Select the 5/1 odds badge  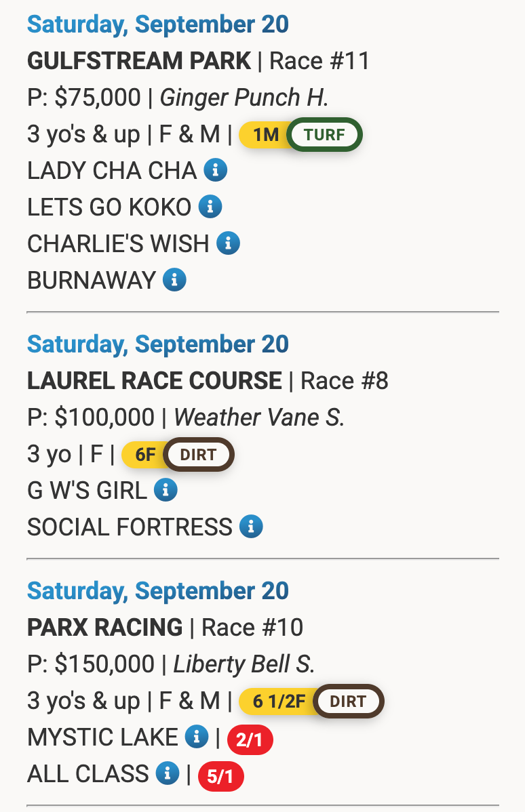(220, 777)
